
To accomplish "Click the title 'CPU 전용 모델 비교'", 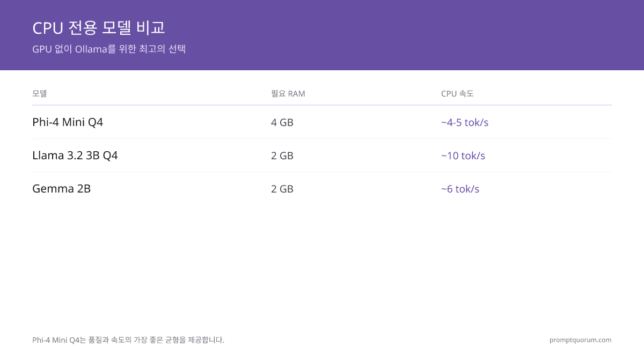I will pos(98,27).
